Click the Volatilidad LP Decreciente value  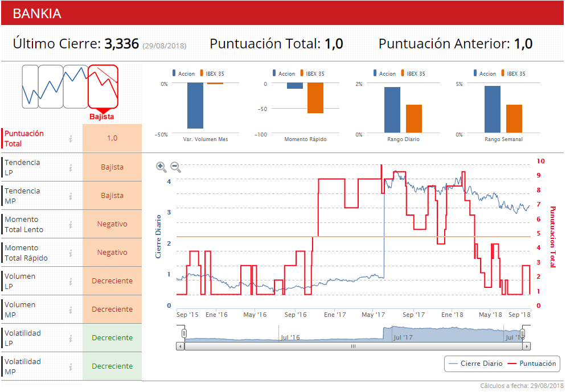click(x=112, y=338)
